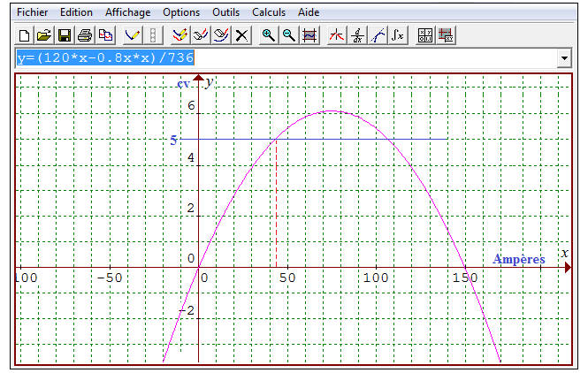
Task: Open the Edition menu
Action: click(x=76, y=12)
